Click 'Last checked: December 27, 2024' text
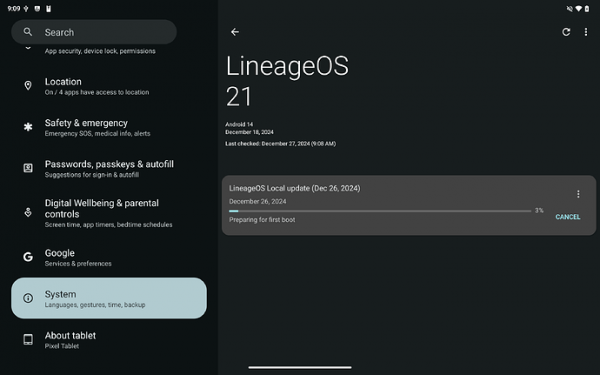 pos(280,144)
